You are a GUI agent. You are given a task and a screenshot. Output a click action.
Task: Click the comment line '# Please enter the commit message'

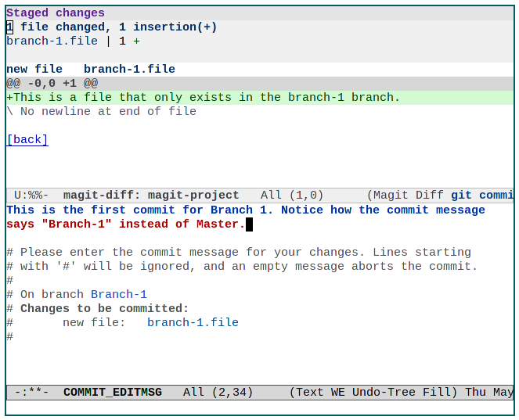point(239,253)
